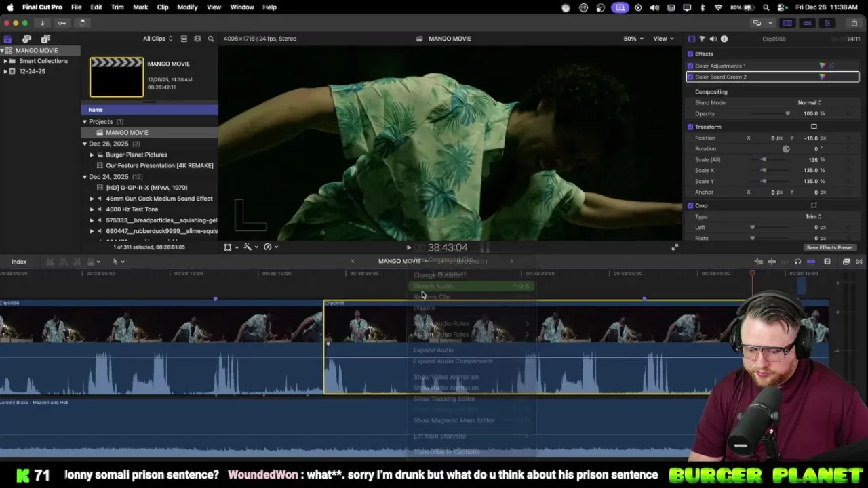Image resolution: width=868 pixels, height=488 pixels.
Task: Open the Apple menu
Action: tap(10, 7)
